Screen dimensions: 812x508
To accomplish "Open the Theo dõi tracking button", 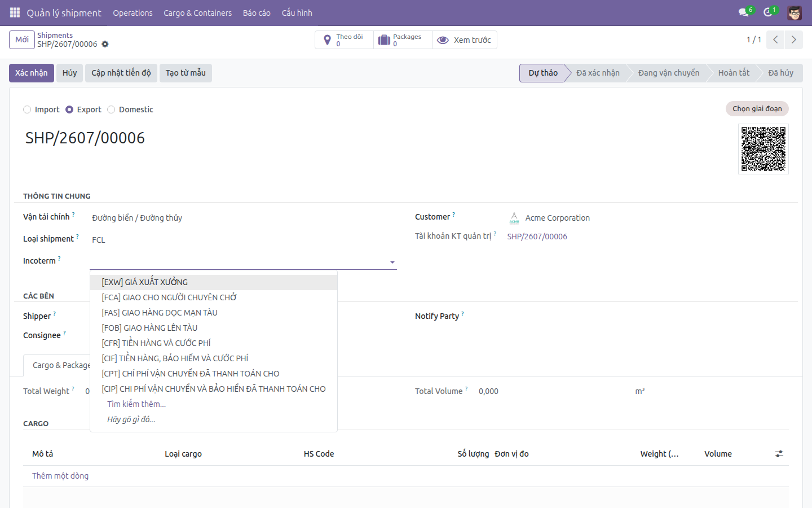I will coord(344,40).
